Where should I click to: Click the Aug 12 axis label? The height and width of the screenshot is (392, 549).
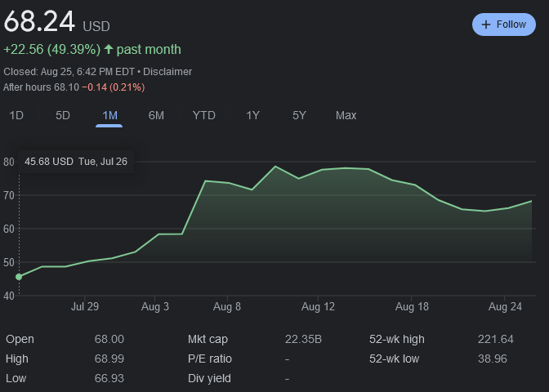(x=318, y=306)
